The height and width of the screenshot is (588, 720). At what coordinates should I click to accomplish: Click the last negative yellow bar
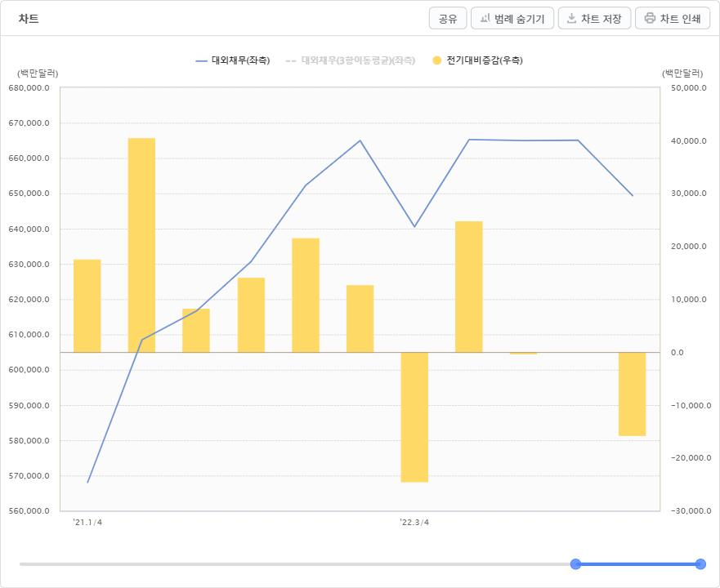(x=633, y=394)
